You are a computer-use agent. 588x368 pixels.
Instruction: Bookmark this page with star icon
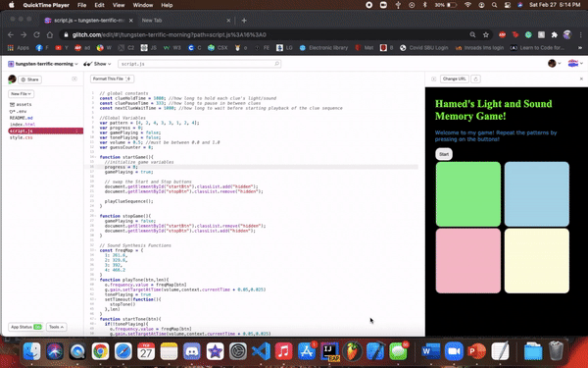pyautogui.click(x=486, y=34)
